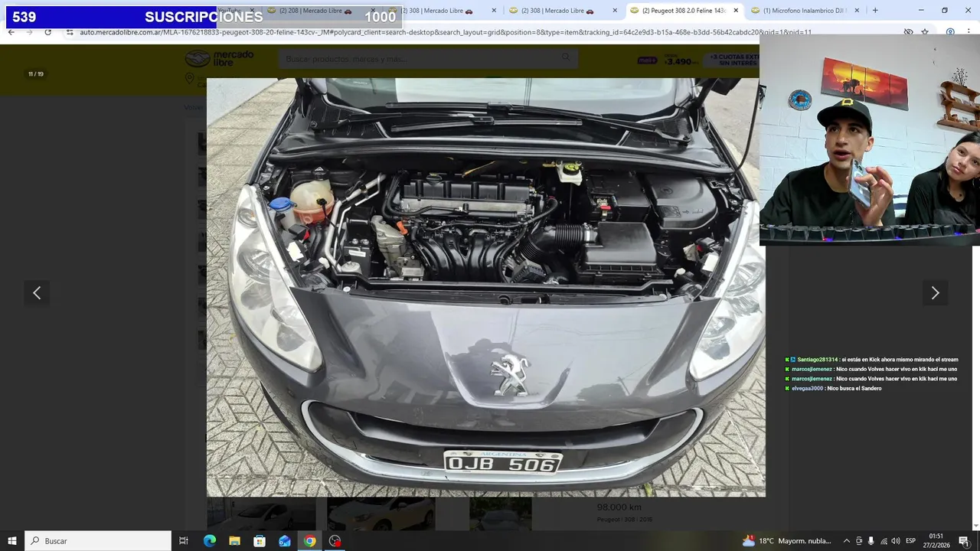
Task: Close the '(2) 208 | Mercado Libre' tab
Action: click(x=373, y=11)
